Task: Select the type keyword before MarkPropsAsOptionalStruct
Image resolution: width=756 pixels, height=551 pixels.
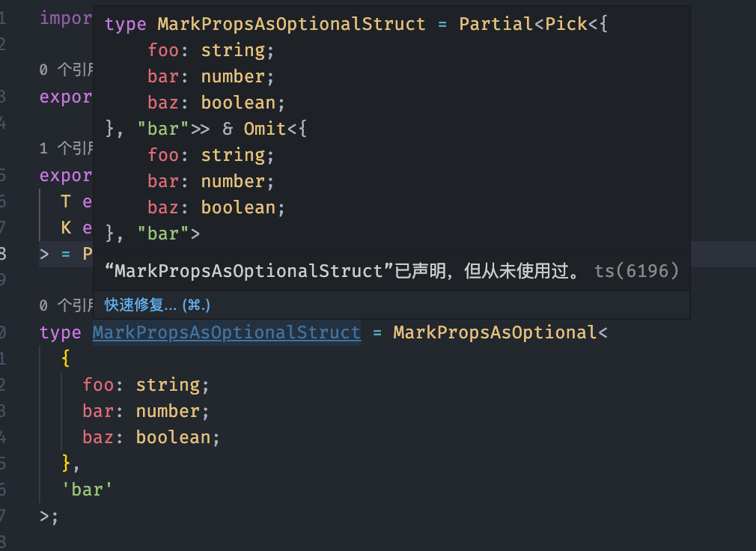Action: coord(61,332)
